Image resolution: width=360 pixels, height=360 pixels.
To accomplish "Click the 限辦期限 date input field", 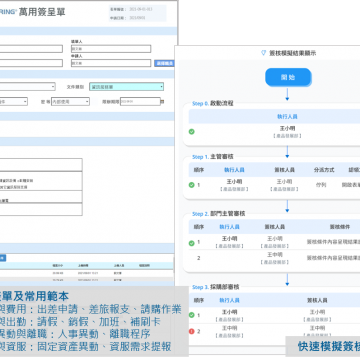I will coord(140,102).
